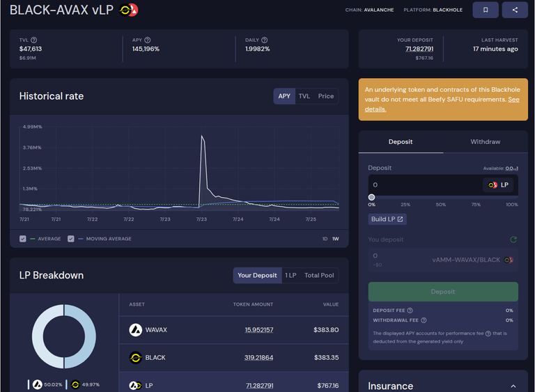
Task: Click Available balance amount link
Action: click(511, 168)
